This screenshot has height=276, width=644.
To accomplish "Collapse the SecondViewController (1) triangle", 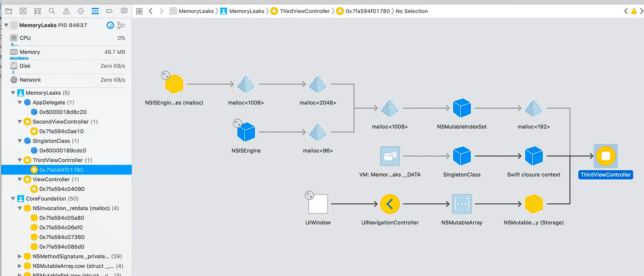I will point(20,122).
